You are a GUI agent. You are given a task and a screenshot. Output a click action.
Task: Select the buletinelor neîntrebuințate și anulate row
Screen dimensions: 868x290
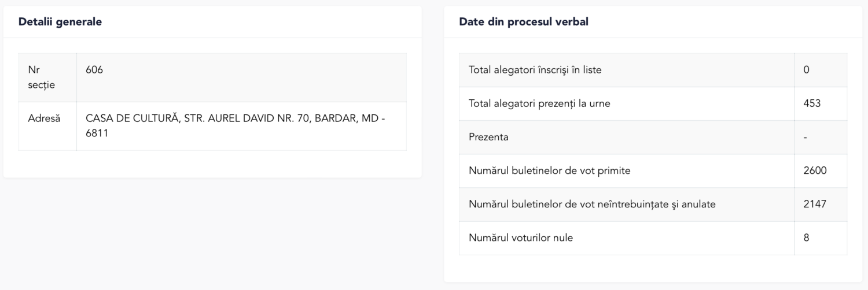[653, 204]
